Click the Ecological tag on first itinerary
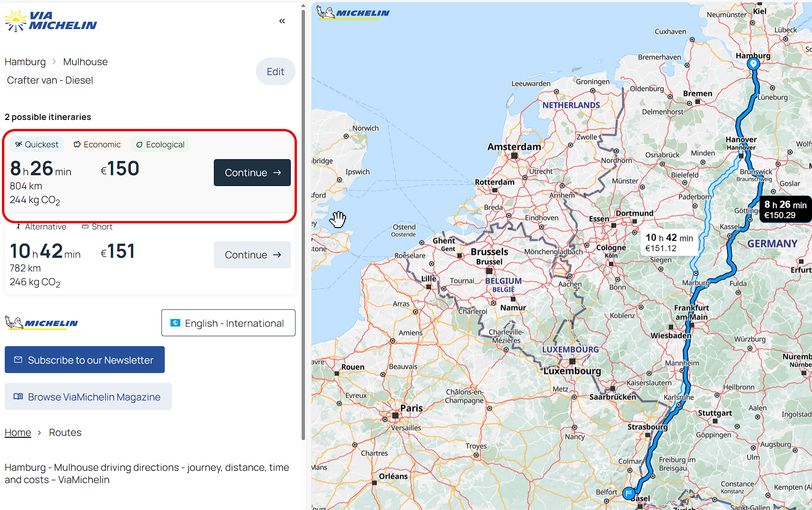The height and width of the screenshot is (510, 812). [x=160, y=144]
